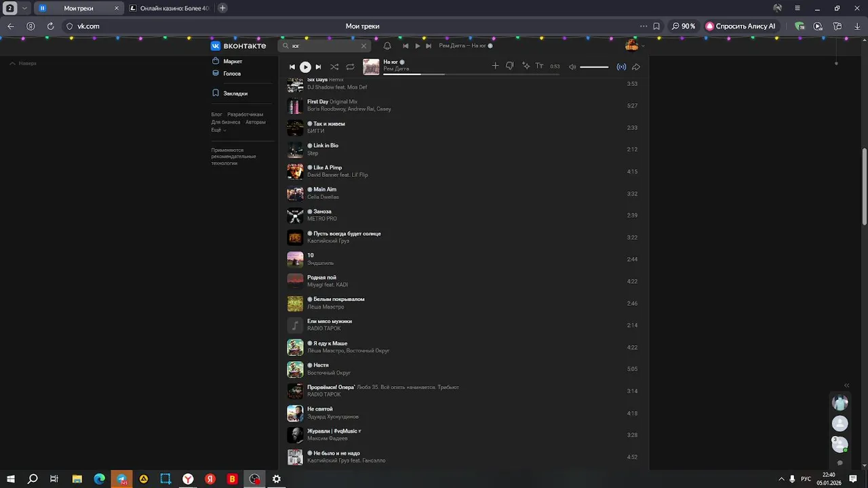Click the Main Aim track title

tap(325, 190)
